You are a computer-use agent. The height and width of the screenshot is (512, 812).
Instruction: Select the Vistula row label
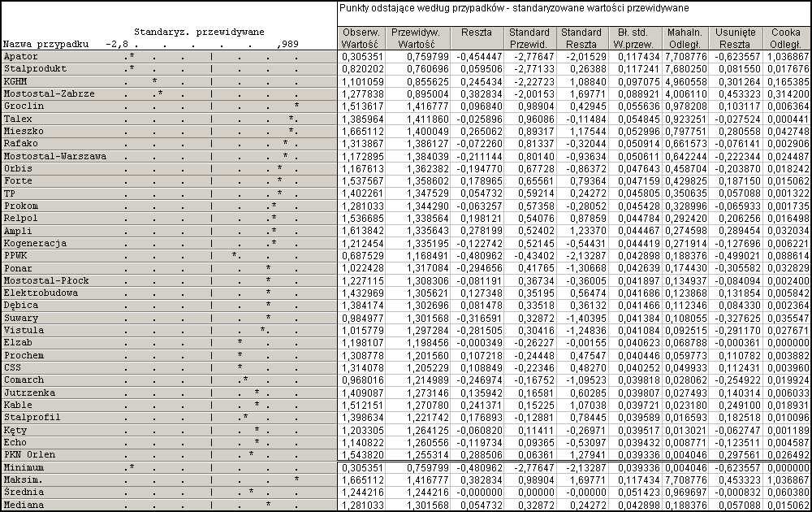(24, 331)
